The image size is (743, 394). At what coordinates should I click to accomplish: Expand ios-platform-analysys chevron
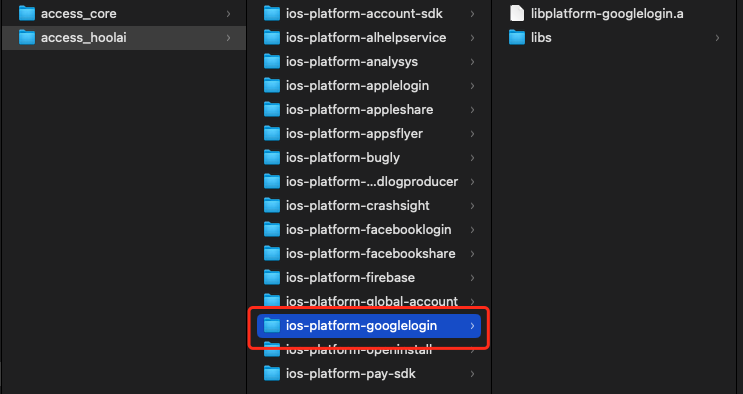[472, 62]
